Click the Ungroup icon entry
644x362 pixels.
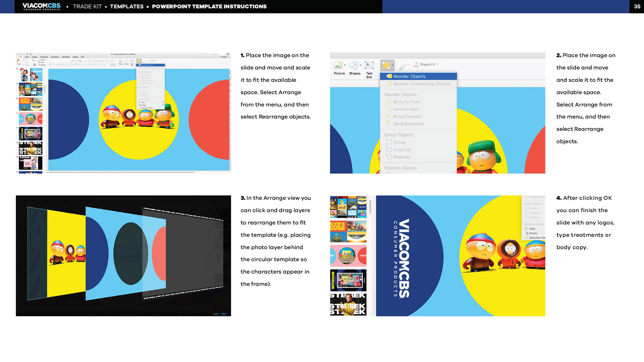[x=389, y=150]
